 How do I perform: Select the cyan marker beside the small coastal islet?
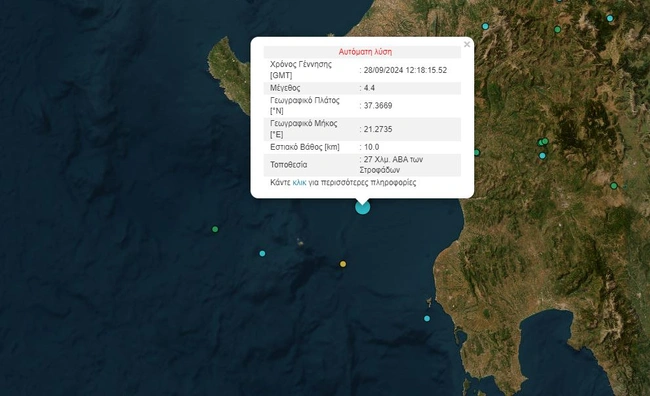[x=427, y=318]
